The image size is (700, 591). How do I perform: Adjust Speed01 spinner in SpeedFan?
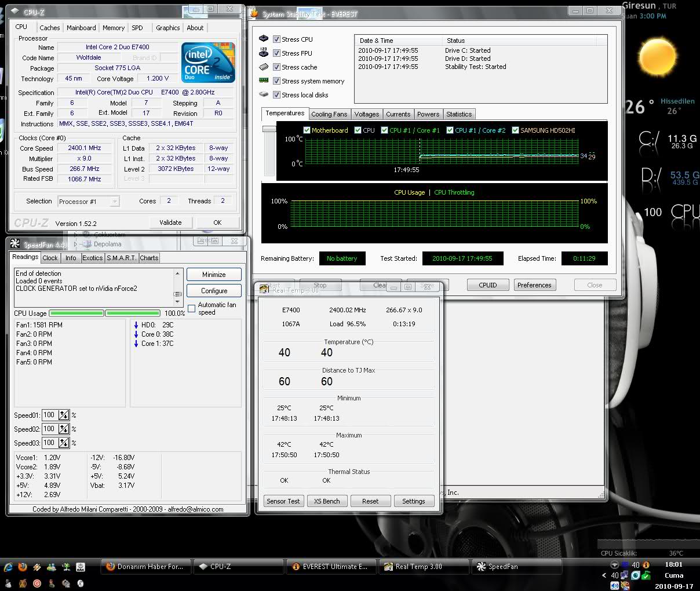coord(64,415)
